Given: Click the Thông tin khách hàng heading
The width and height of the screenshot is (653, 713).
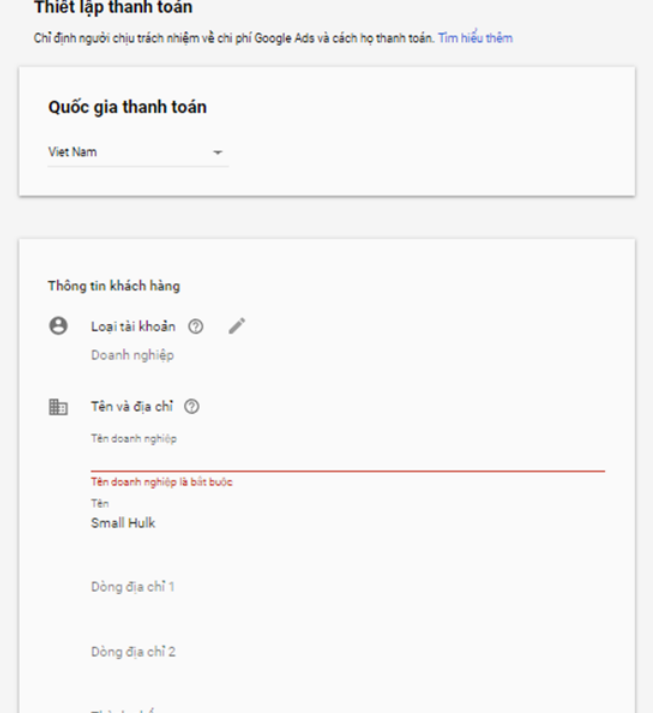Looking at the screenshot, I should [114, 286].
